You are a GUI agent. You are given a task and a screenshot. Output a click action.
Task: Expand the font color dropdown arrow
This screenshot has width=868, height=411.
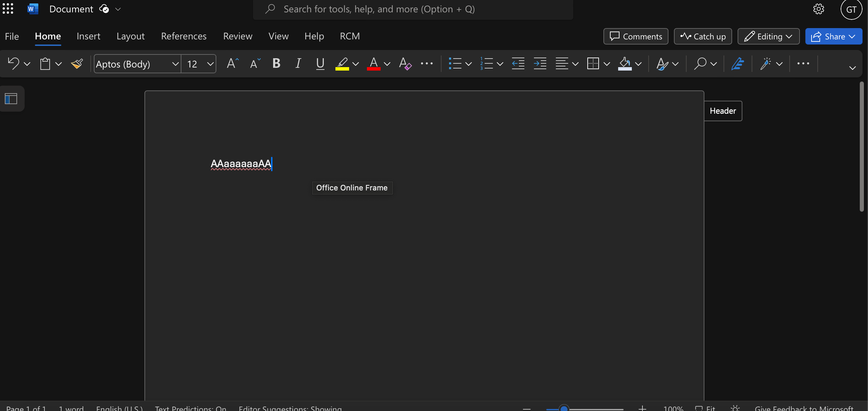(387, 64)
